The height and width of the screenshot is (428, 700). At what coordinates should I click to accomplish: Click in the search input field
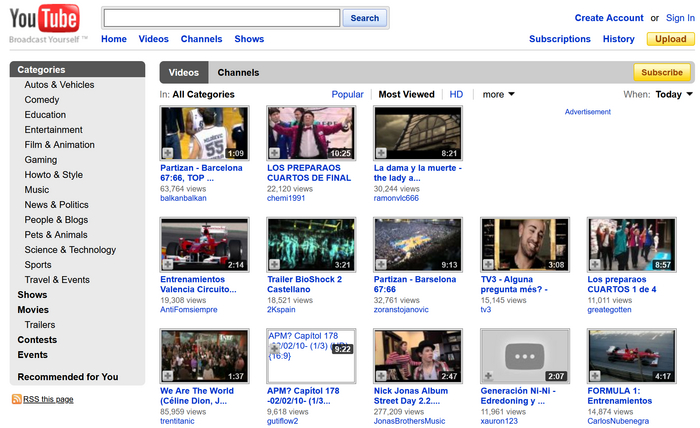click(222, 18)
